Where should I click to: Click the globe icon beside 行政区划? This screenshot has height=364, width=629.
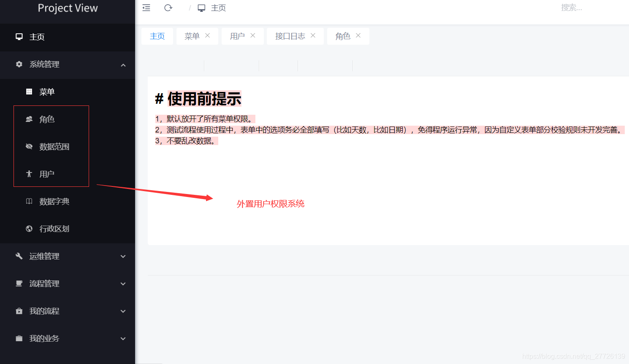point(29,229)
